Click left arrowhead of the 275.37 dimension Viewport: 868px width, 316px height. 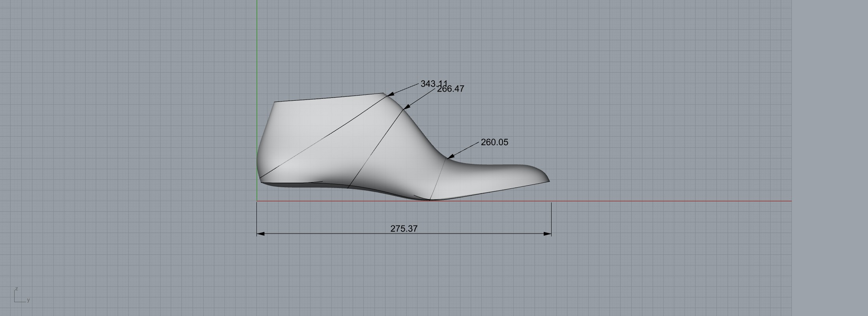260,234
